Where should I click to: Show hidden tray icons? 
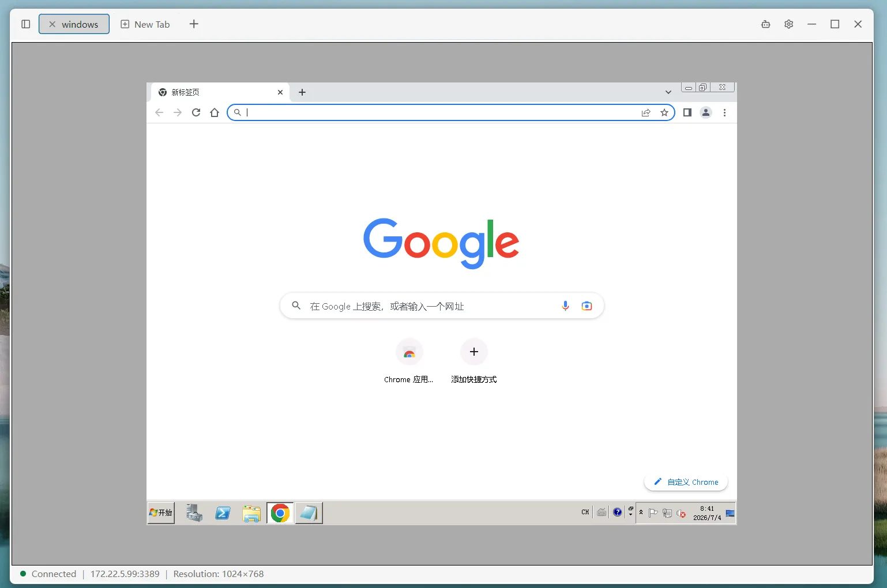641,512
